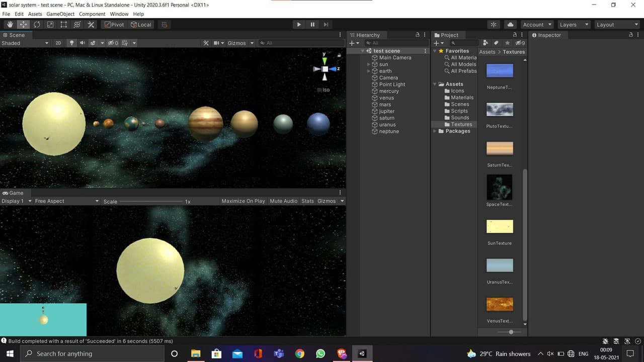Open the Collab cloud icon
Image resolution: width=644 pixels, height=362 pixels.
(511, 24)
